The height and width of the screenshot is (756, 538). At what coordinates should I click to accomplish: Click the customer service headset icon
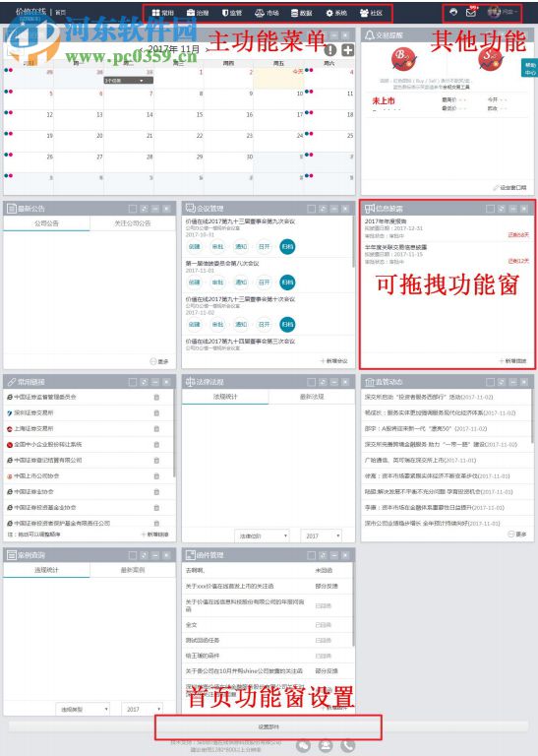pos(453,12)
